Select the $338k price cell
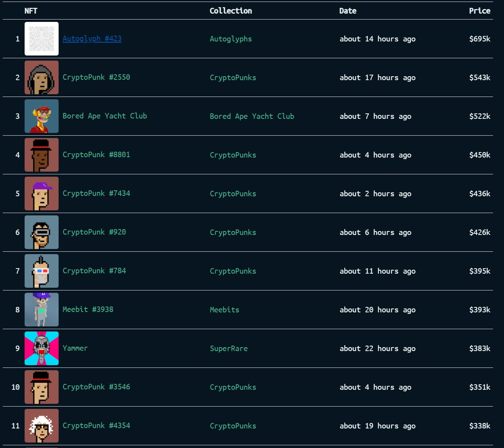Screen dimensions: 504x448 click(x=480, y=426)
